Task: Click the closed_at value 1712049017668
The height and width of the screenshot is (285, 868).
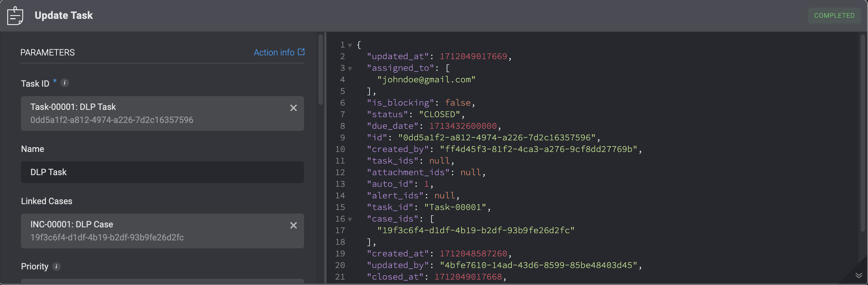Action: coord(468,277)
